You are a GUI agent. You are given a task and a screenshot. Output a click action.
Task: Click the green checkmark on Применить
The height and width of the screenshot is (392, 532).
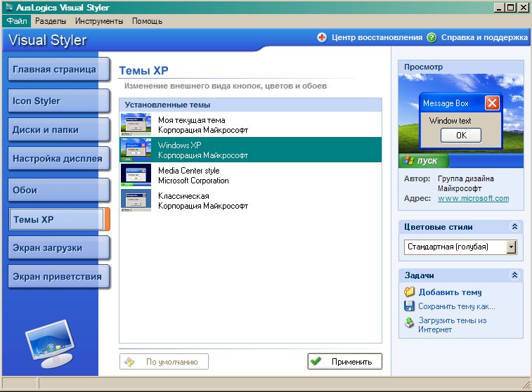pyautogui.click(x=316, y=361)
